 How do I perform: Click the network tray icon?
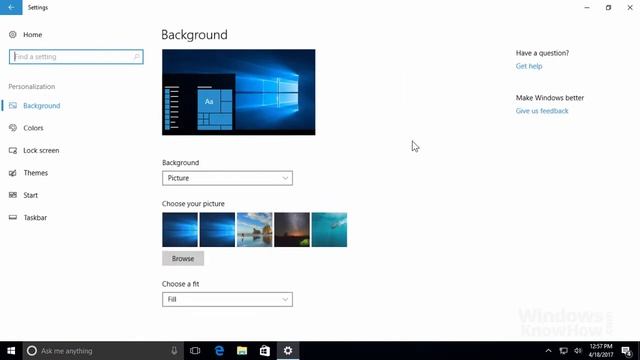[x=563, y=351]
